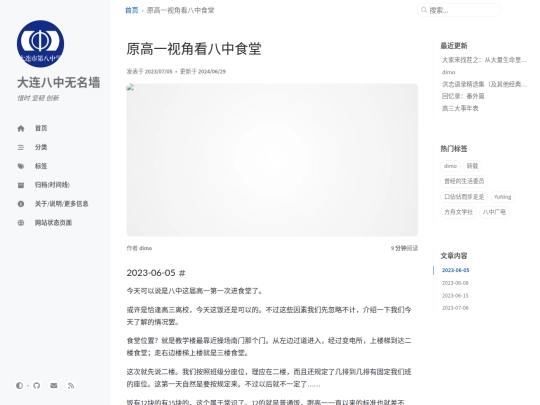Viewport: 540px width, 405px height.
Task: Jump to 2023-07-06 in article contents
Action: tap(455, 308)
